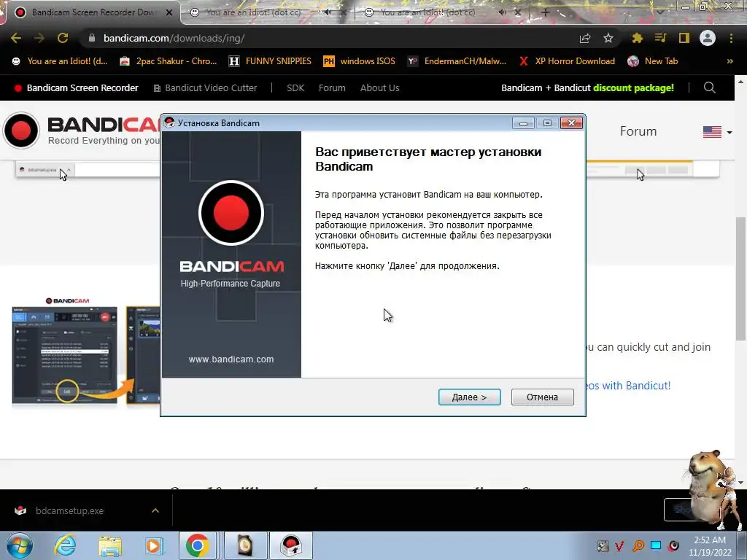Open 'You are an Idiot!' bookmark
Screen dimensions: 747x560
60,61
